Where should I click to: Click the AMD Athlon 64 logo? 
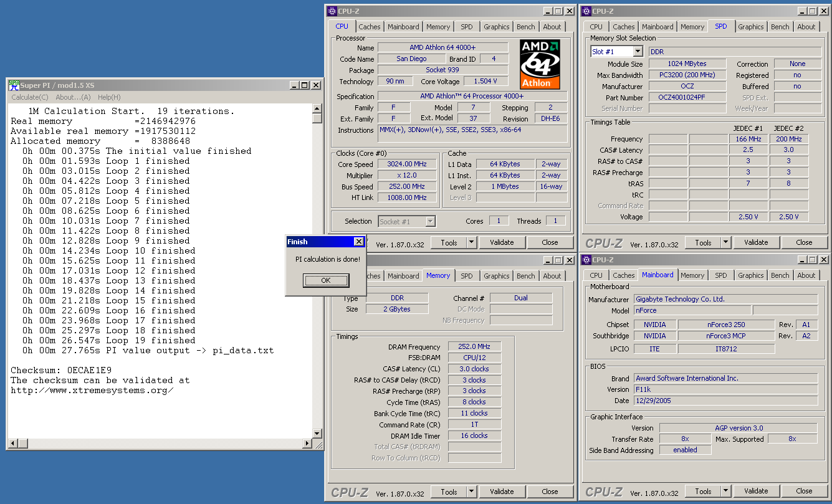(540, 64)
